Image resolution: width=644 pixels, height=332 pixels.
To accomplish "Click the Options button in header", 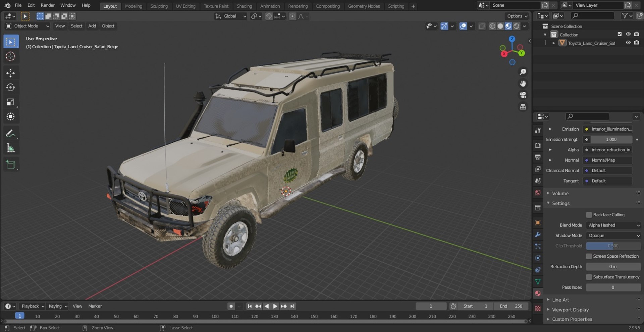I will point(517,16).
